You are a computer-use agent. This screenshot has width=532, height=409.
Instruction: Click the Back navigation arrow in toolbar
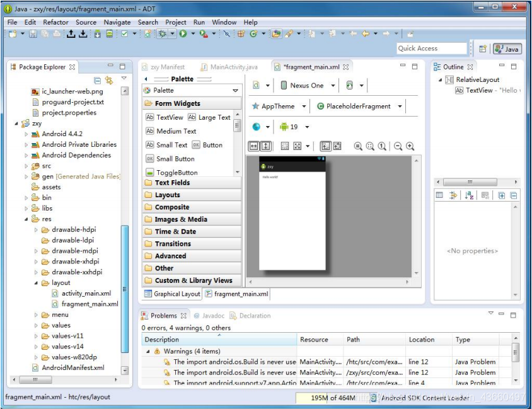(x=366, y=33)
